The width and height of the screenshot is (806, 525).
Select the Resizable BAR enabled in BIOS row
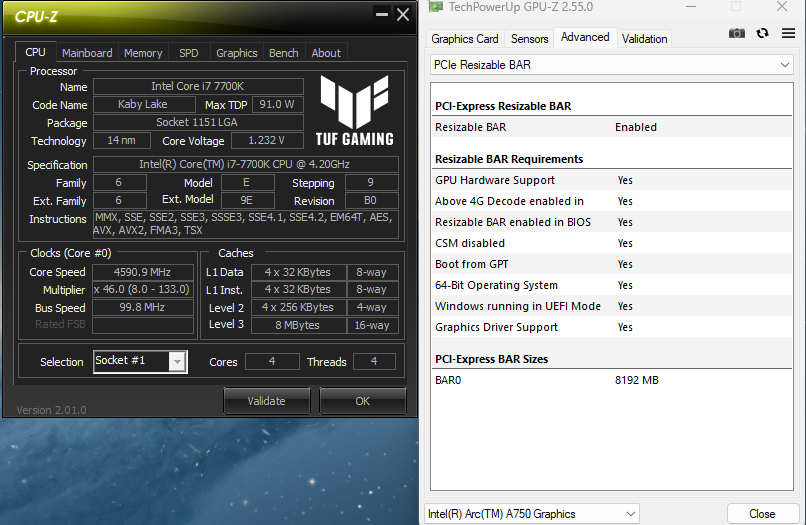click(611, 222)
